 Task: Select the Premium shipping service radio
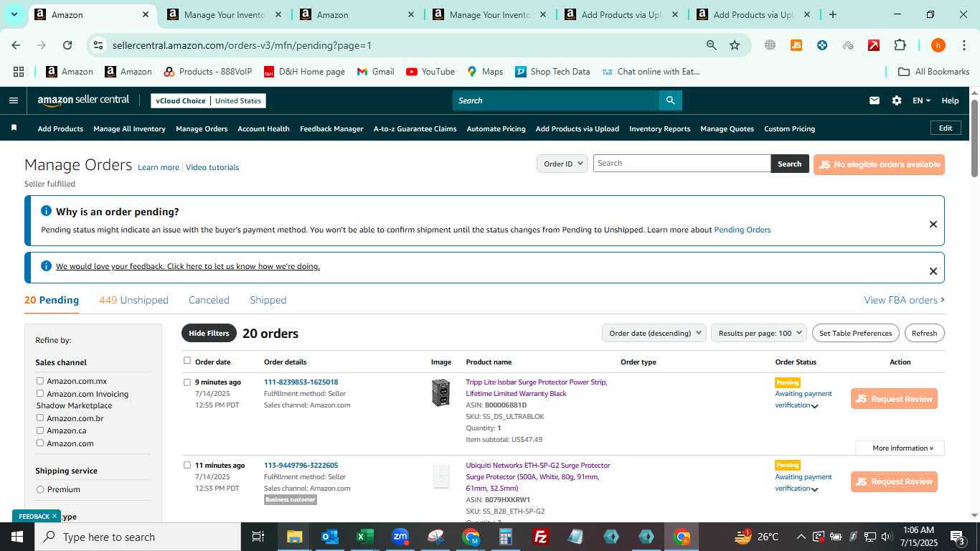coord(40,489)
